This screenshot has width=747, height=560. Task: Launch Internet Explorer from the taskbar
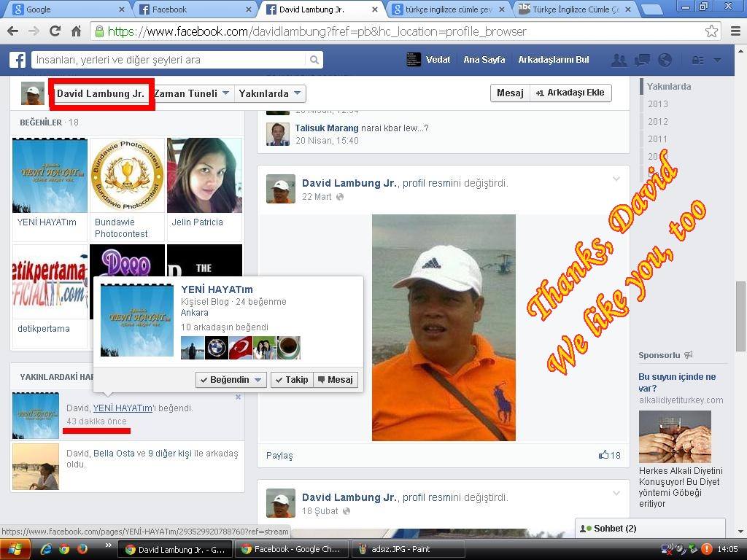(46, 549)
